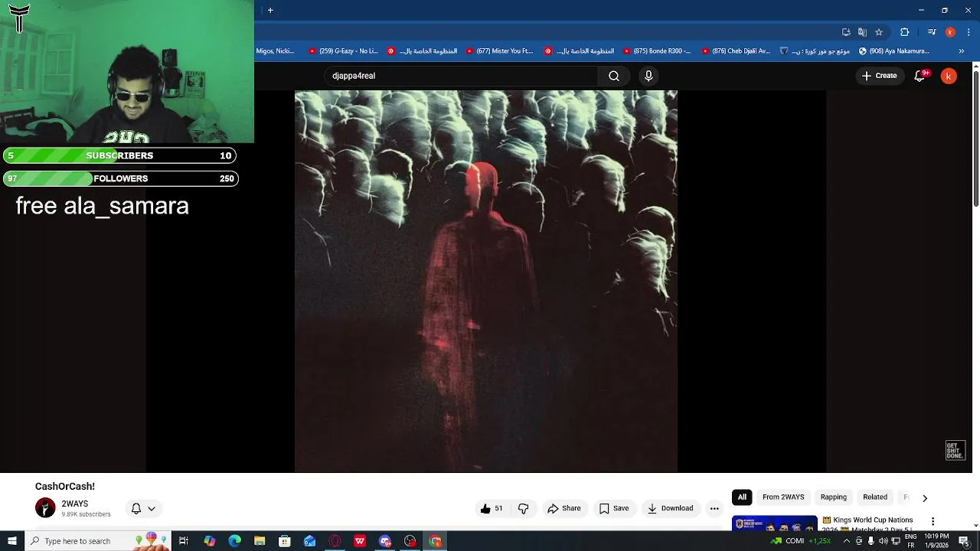Screen dimensions: 980x551
Task: Open bookmark (908) Aya Nakamura
Action: 893,51
